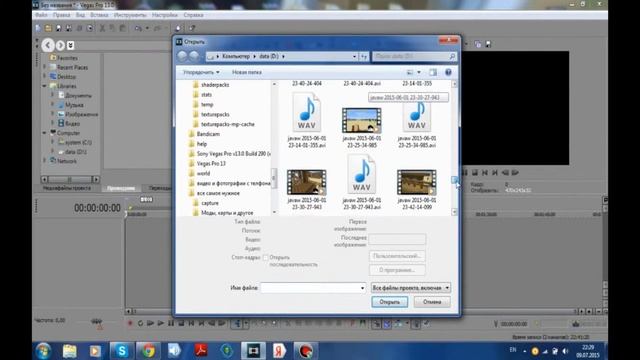Open the 'Инструменты' menu in Vegas
This screenshot has height=360, width=640.
(x=130, y=15)
